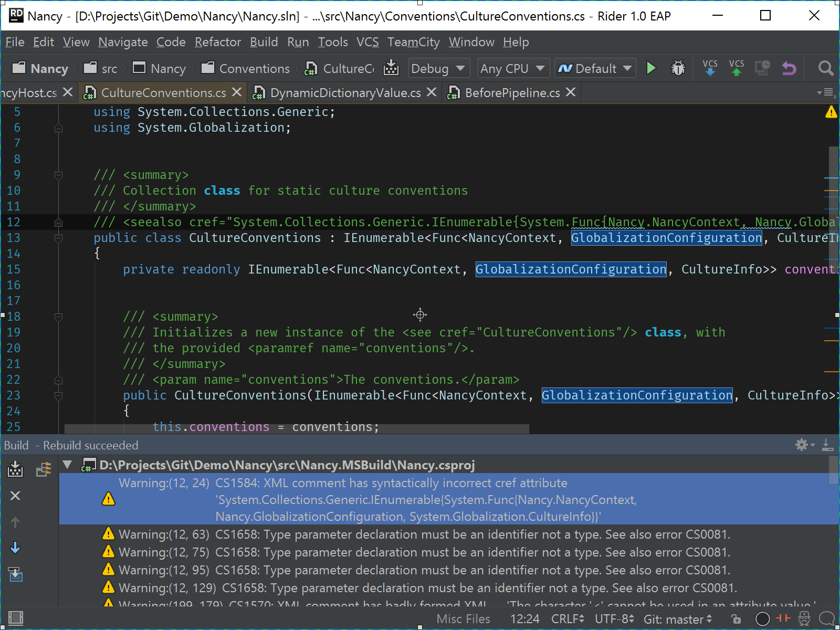Click the CultureConventions file breadcrumb
Image resolution: width=840 pixels, height=630 pixels.
(339, 68)
